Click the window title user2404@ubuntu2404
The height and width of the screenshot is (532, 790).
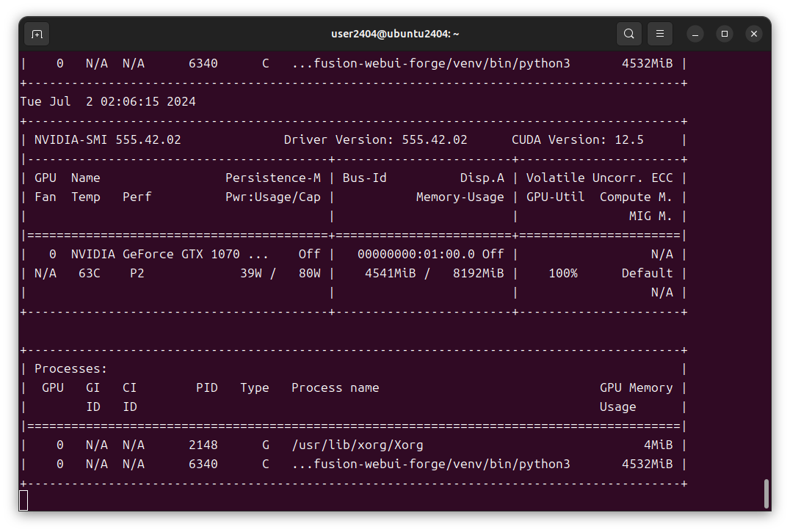[x=395, y=34]
